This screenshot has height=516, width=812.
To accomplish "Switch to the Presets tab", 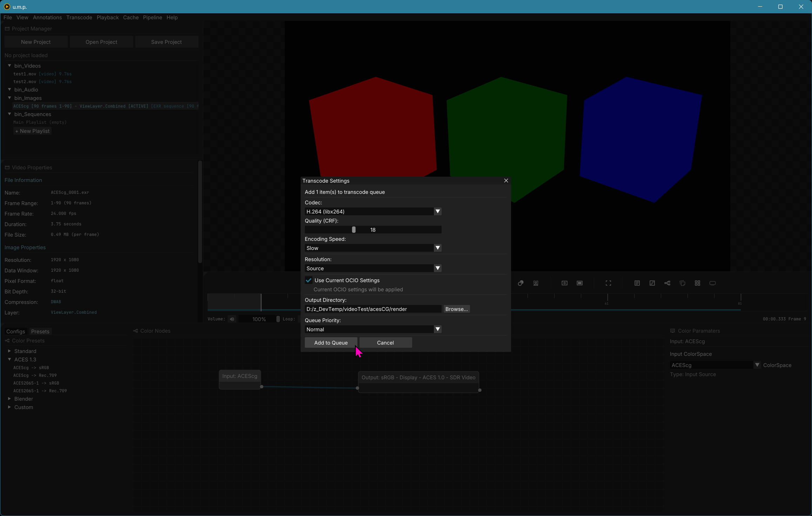I will 40,331.
